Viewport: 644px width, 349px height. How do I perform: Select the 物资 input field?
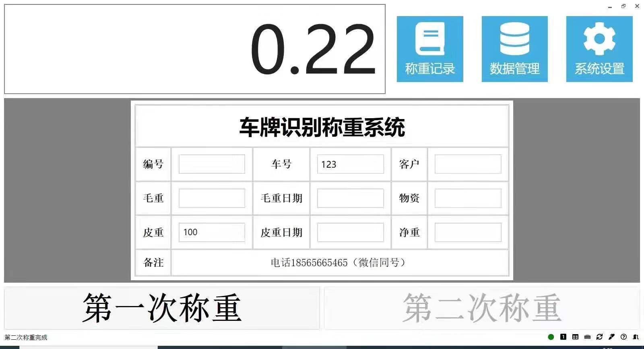[x=468, y=198]
